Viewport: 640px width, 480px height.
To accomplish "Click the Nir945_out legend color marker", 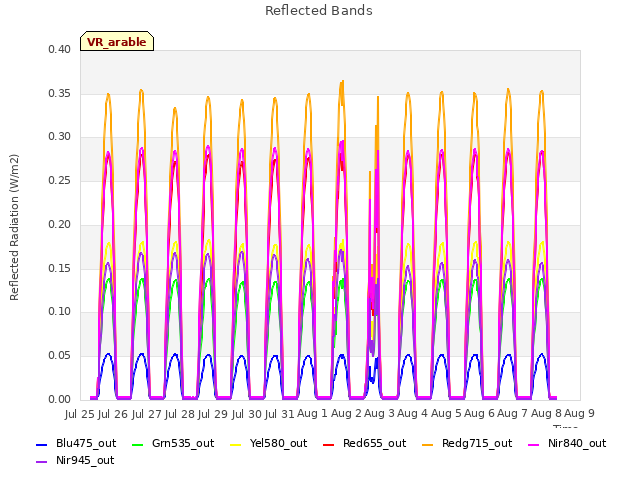I will (42, 462).
